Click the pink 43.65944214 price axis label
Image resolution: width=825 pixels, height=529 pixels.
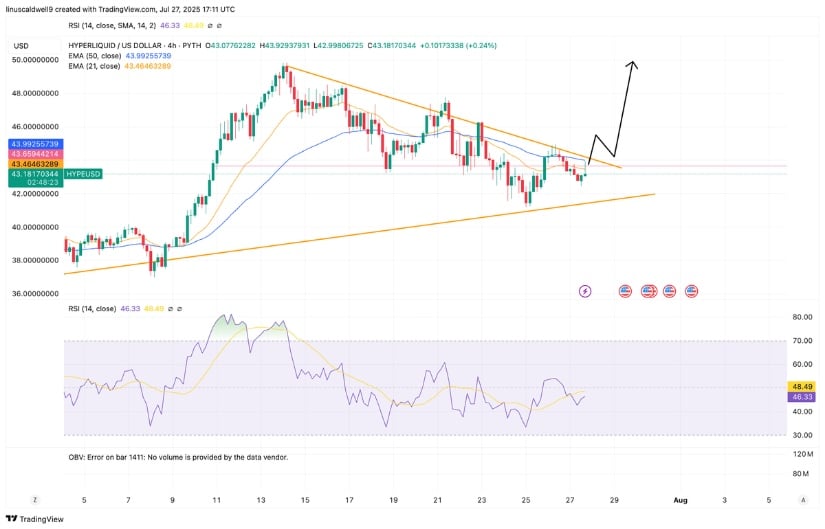pyautogui.click(x=35, y=154)
